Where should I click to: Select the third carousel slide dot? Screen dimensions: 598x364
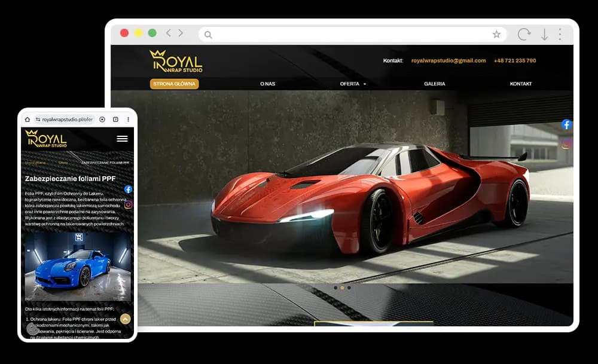pyautogui.click(x=349, y=288)
